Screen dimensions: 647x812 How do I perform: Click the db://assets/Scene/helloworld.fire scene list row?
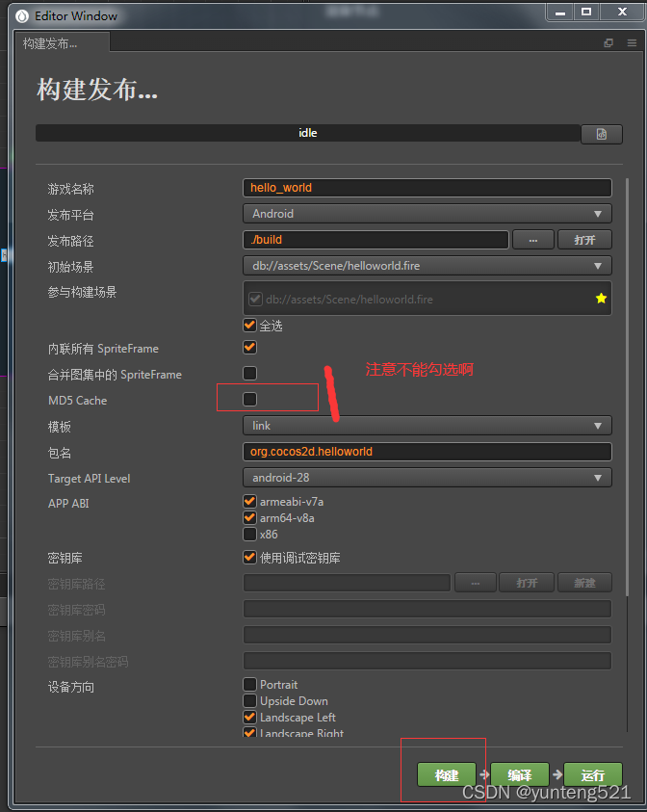(x=427, y=299)
